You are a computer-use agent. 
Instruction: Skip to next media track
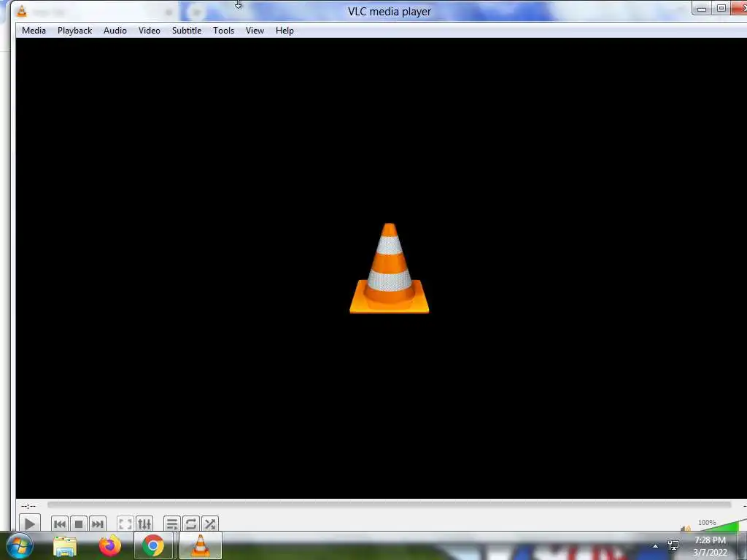[x=97, y=524]
